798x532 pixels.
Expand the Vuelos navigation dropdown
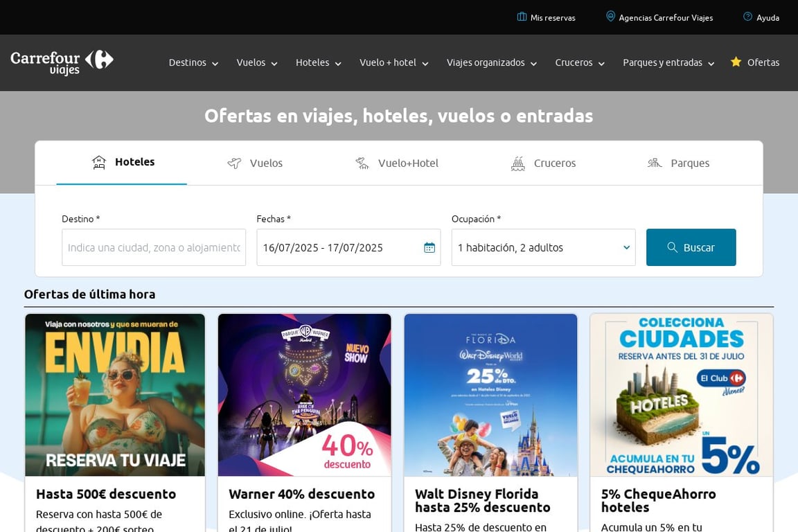pos(257,62)
